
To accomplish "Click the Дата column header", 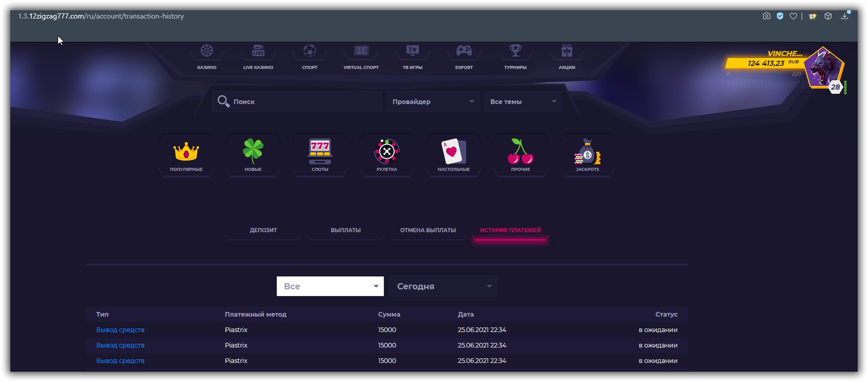I will 466,314.
